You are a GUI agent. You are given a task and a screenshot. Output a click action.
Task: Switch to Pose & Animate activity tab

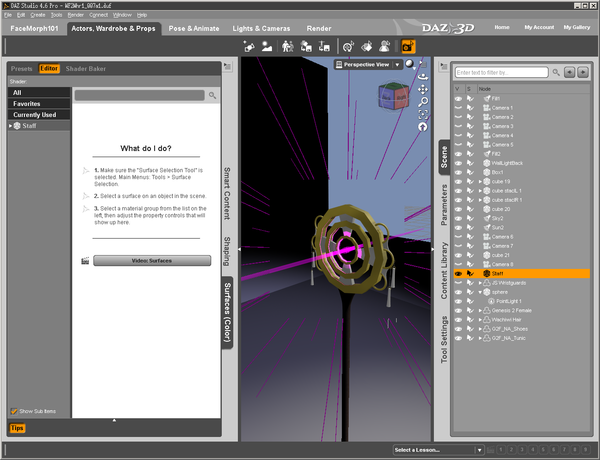pos(194,29)
